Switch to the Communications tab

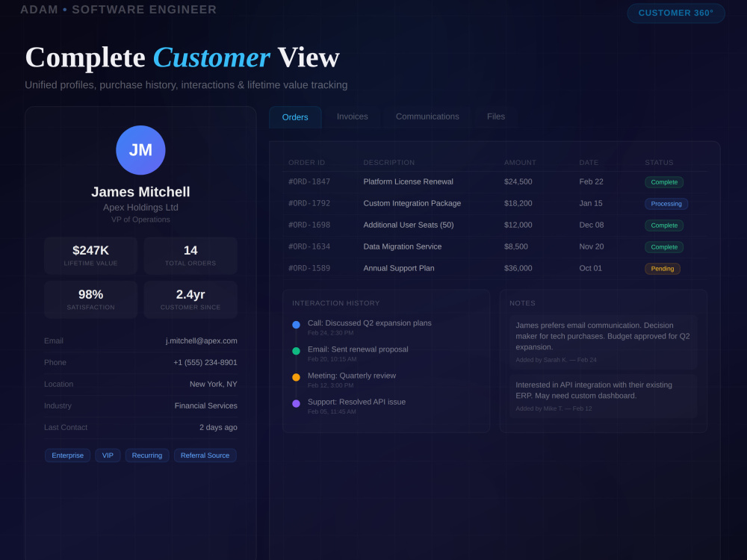(x=427, y=116)
